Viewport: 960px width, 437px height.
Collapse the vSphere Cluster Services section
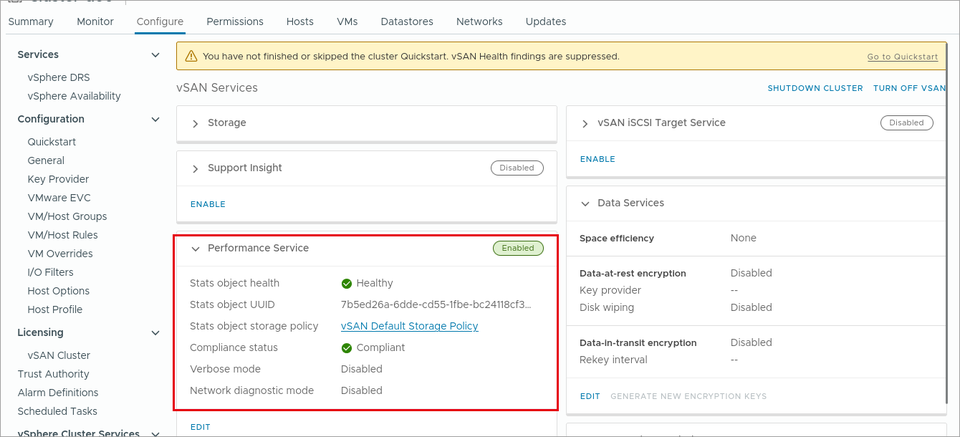click(x=155, y=433)
